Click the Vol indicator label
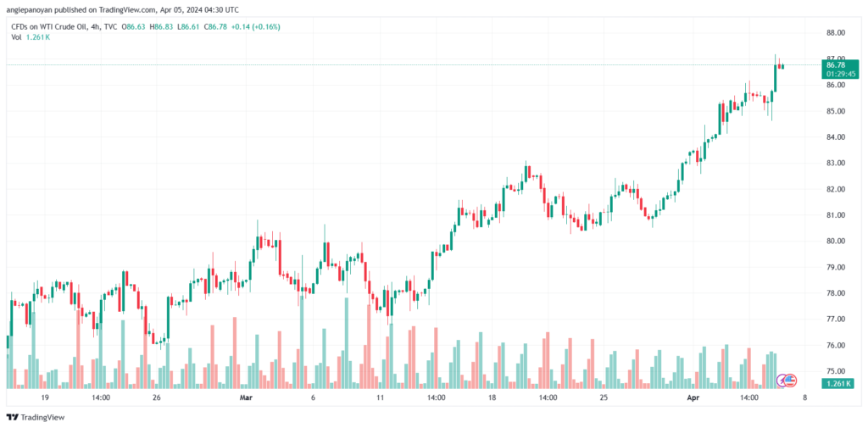Screen dimensions: 868x428 click(15, 38)
